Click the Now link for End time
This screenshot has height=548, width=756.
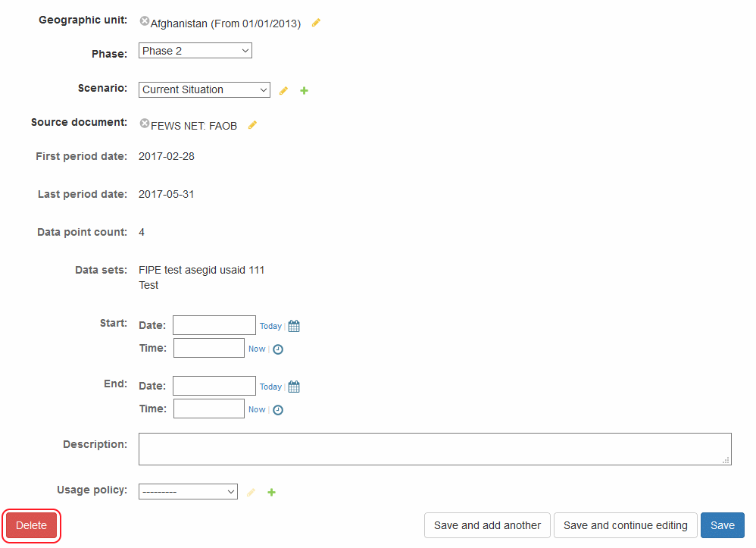(257, 410)
